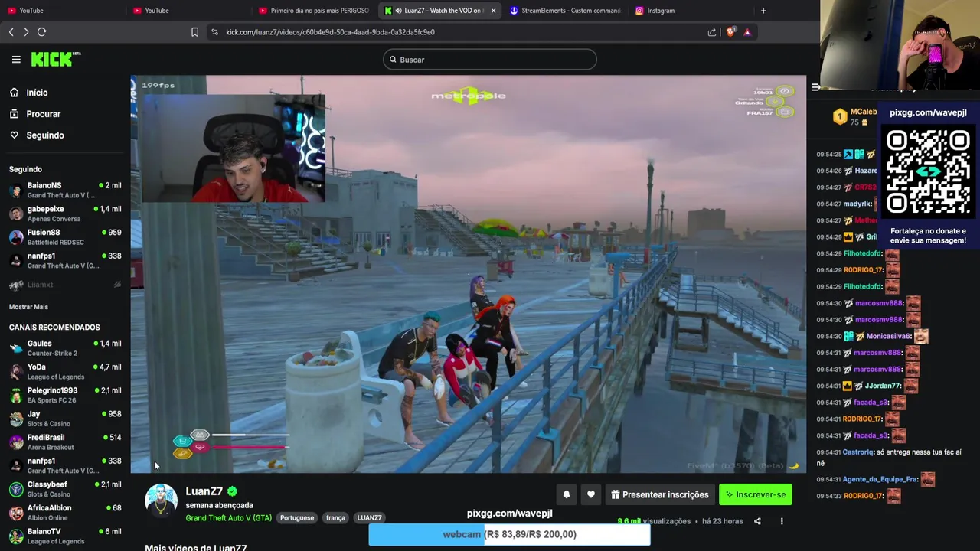Screen dimensions: 980x551
Task: Click the browser address bar URL
Action: tap(330, 32)
